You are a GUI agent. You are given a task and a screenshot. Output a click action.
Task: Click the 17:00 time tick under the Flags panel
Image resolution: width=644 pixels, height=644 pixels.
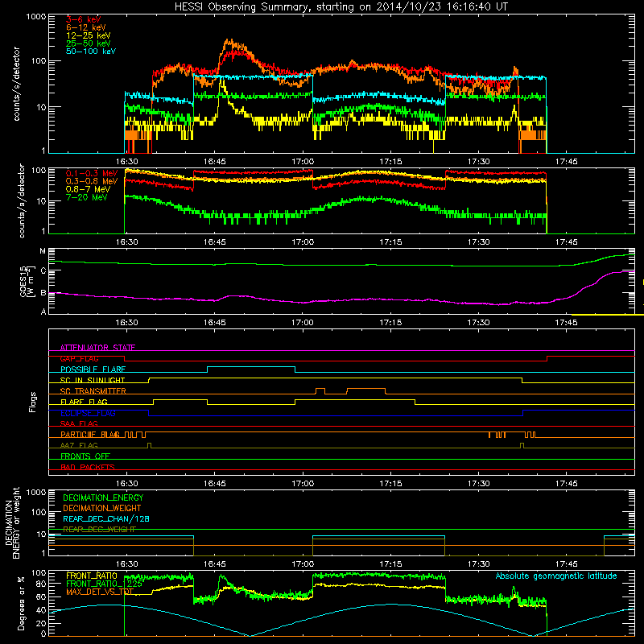[303, 484]
